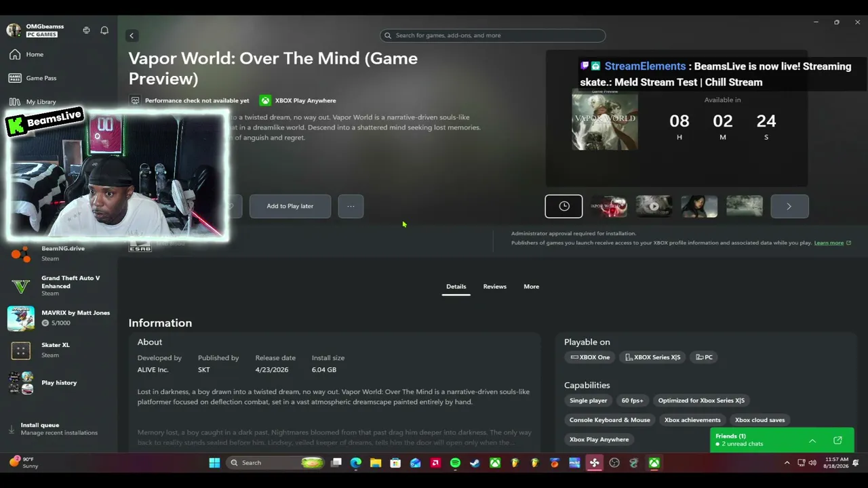This screenshot has width=868, height=488.
Task: Click the 60 fps+ capability tag
Action: (633, 401)
